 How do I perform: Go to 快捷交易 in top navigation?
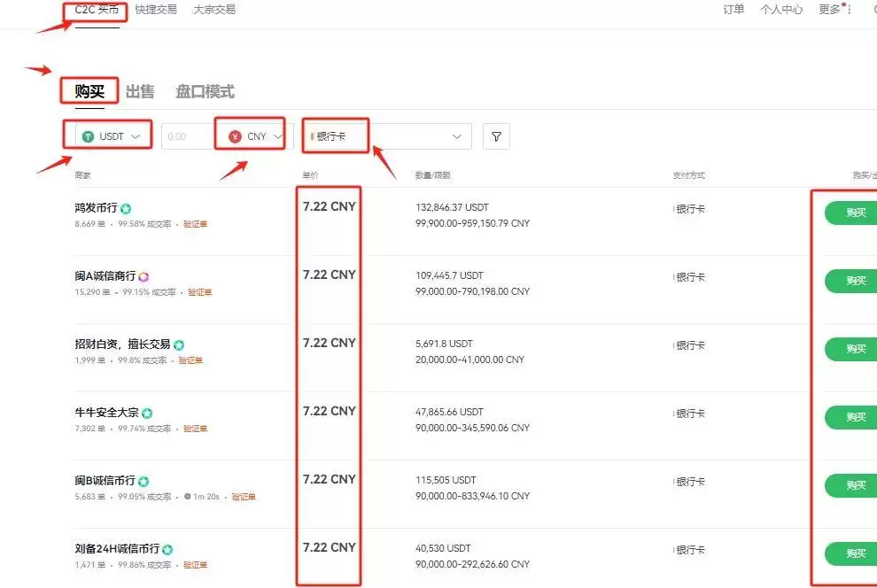coord(156,10)
